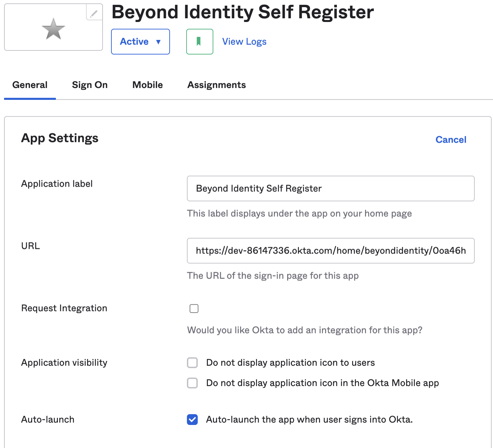The image size is (493, 448).
Task: Click the 'Beyond Identity Self Register' page title
Action: pos(242,12)
